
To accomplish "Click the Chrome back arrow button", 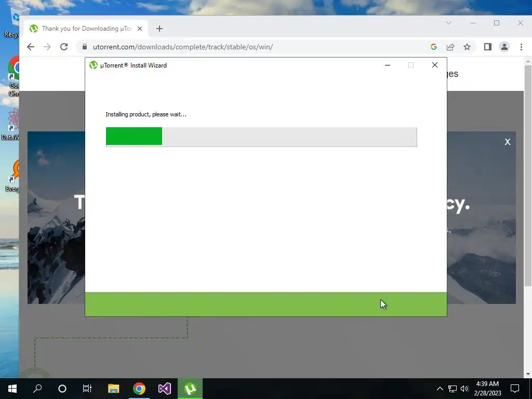I will point(31,47).
